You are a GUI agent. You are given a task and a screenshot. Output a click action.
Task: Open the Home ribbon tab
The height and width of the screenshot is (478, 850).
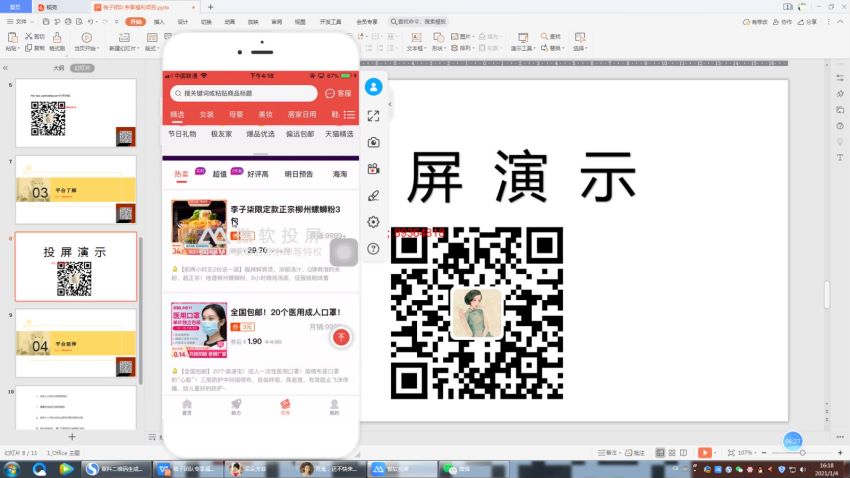coord(136,22)
